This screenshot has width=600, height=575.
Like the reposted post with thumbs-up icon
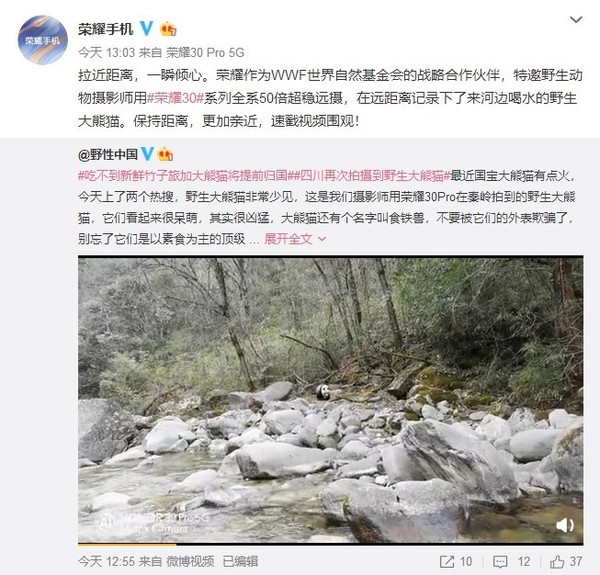coord(557,561)
